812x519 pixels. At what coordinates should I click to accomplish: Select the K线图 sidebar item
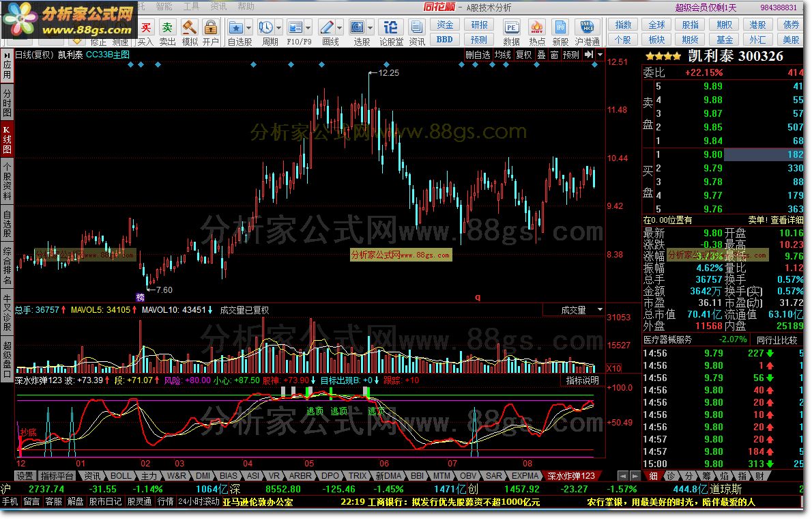pos(8,139)
